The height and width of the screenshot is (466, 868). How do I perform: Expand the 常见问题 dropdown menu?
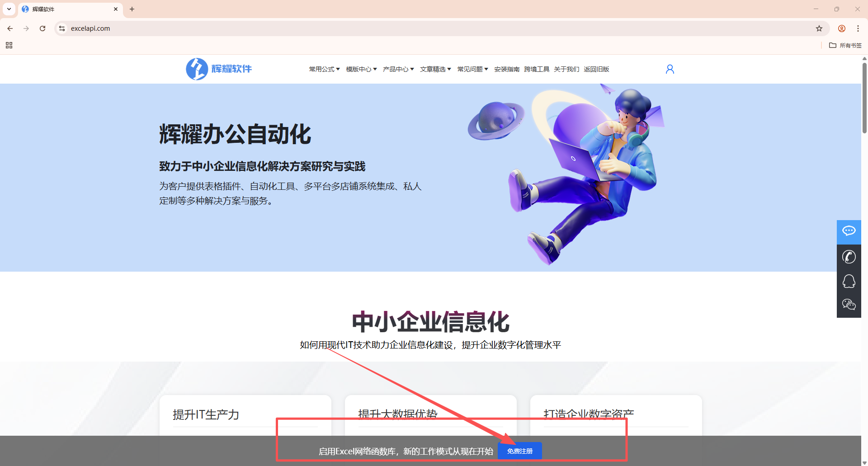pyautogui.click(x=472, y=69)
